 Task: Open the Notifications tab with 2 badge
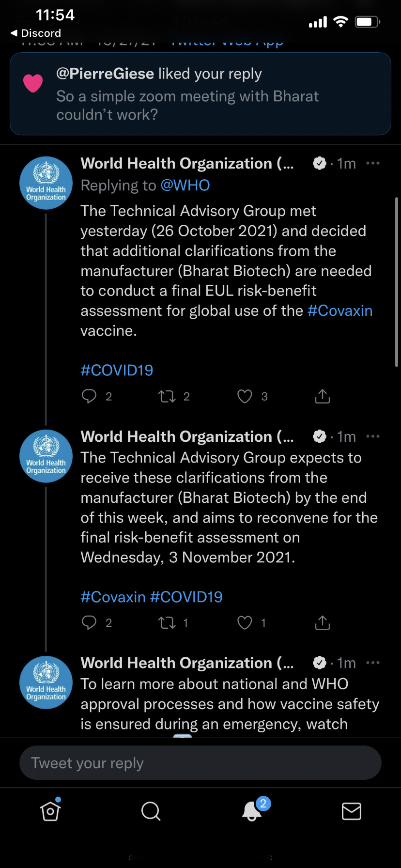tap(253, 810)
